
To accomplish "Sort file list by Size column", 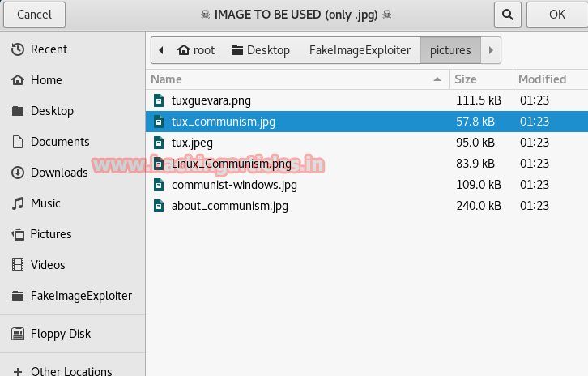I will [478, 79].
